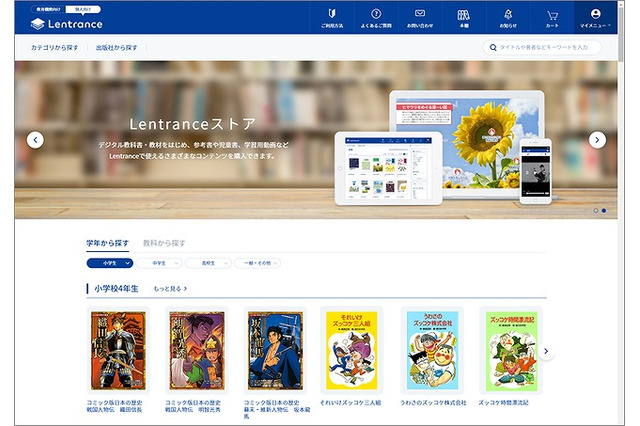The image size is (640, 426).
Task: Select the 教科から探す tab
Action: click(x=164, y=244)
